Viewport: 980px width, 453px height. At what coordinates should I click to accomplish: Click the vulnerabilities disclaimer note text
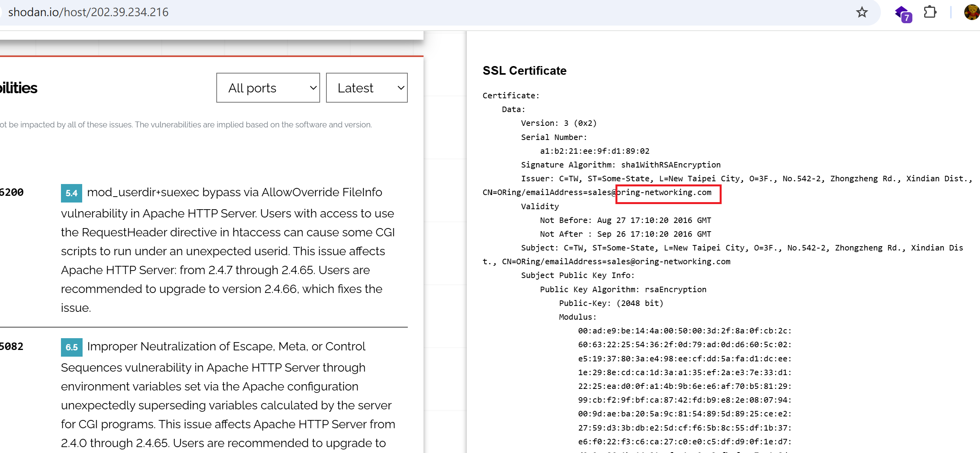tap(186, 125)
